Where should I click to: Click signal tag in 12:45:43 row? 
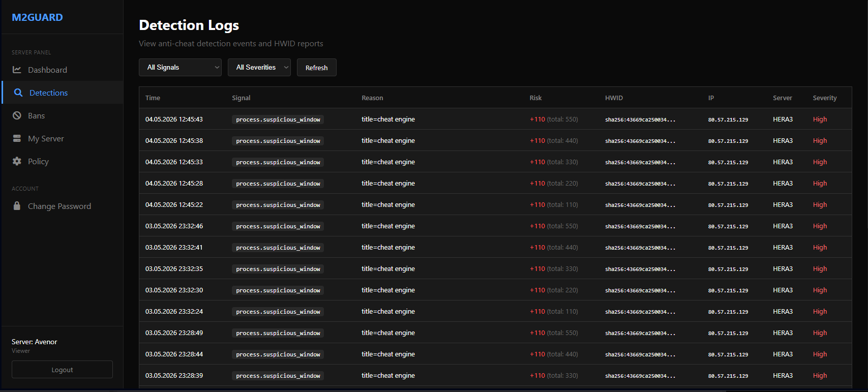[x=278, y=119]
